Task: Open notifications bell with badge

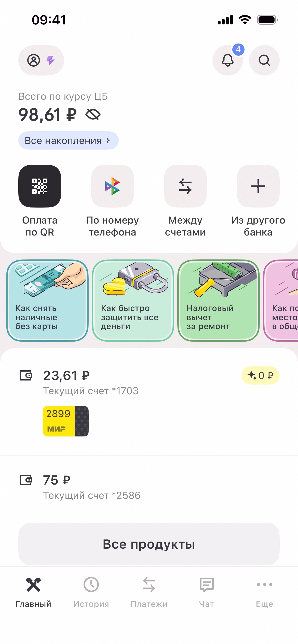Action: (228, 61)
